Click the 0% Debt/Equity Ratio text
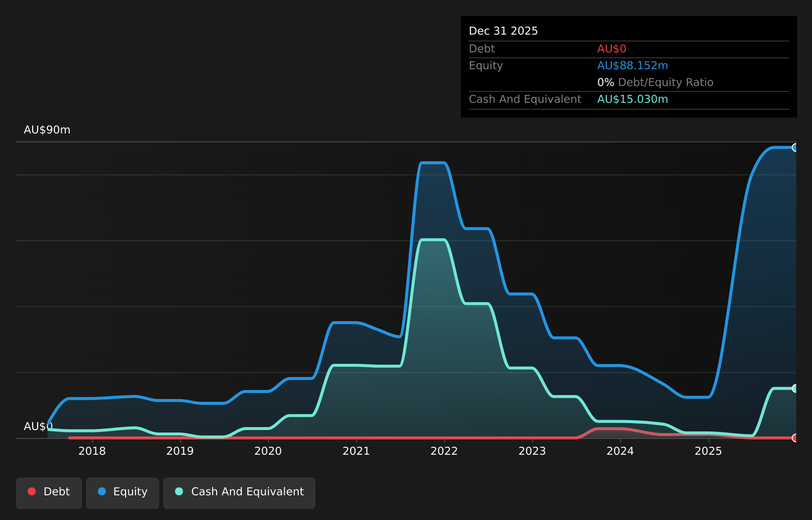This screenshot has width=812, height=520. pos(655,83)
